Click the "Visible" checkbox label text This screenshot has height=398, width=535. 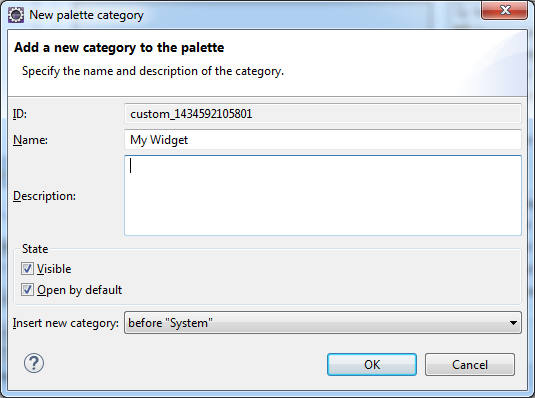coord(54,269)
